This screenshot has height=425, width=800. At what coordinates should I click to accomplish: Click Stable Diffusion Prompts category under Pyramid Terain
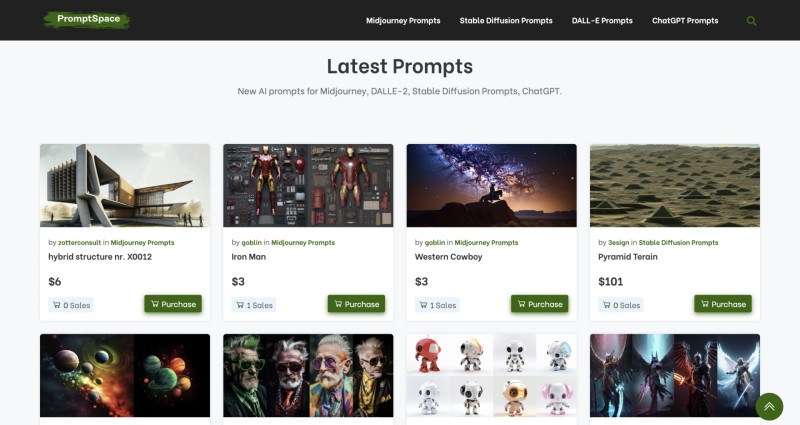pyautogui.click(x=678, y=243)
